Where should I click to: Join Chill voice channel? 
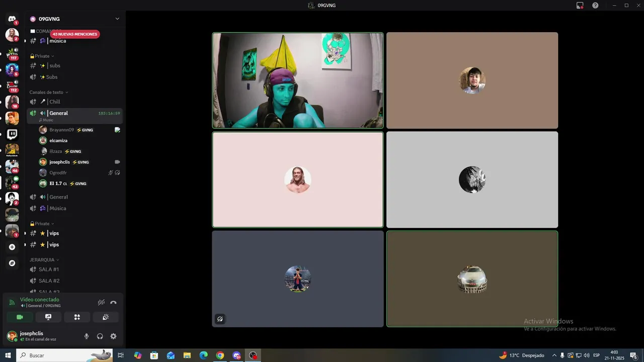[x=74, y=102]
